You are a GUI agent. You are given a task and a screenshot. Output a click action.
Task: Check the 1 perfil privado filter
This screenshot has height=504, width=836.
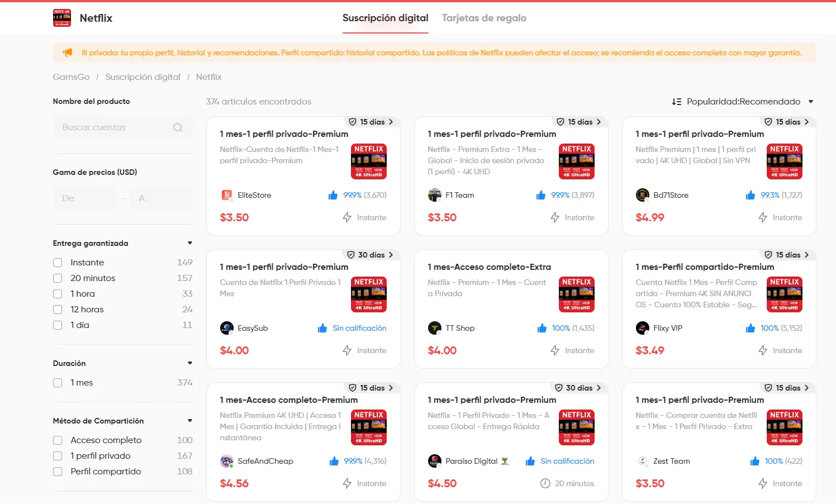58,456
